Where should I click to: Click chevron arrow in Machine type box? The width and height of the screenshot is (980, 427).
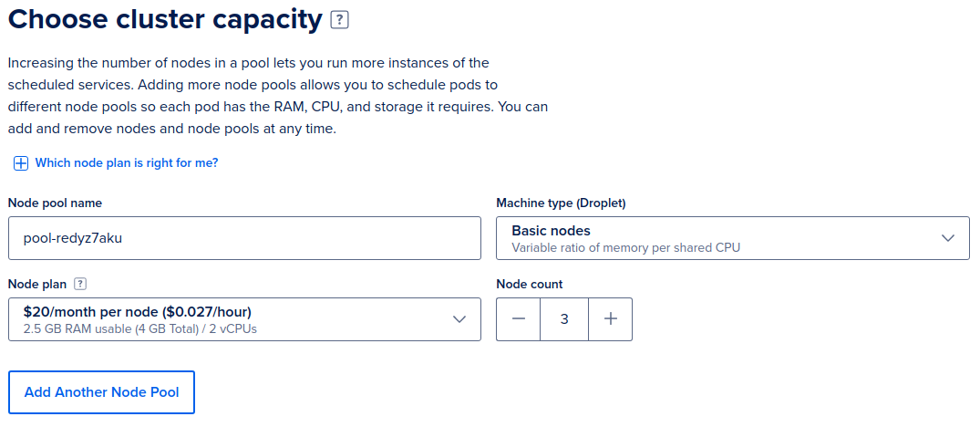coord(948,237)
